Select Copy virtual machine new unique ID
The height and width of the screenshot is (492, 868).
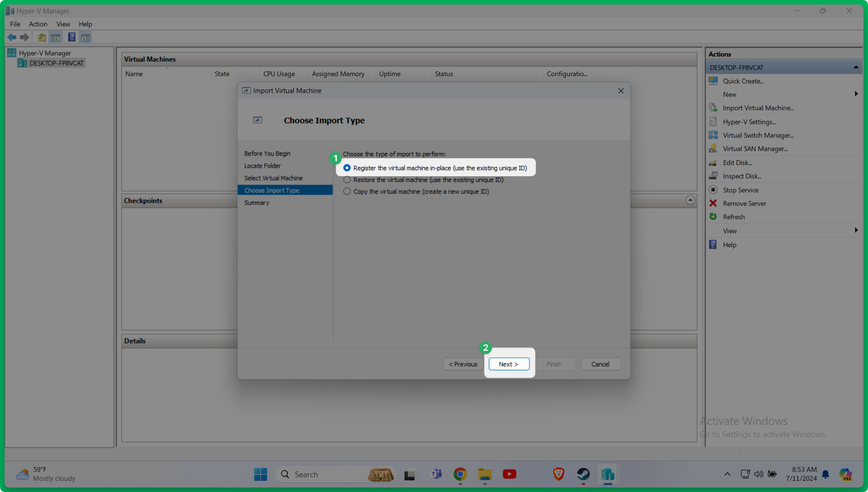point(347,191)
